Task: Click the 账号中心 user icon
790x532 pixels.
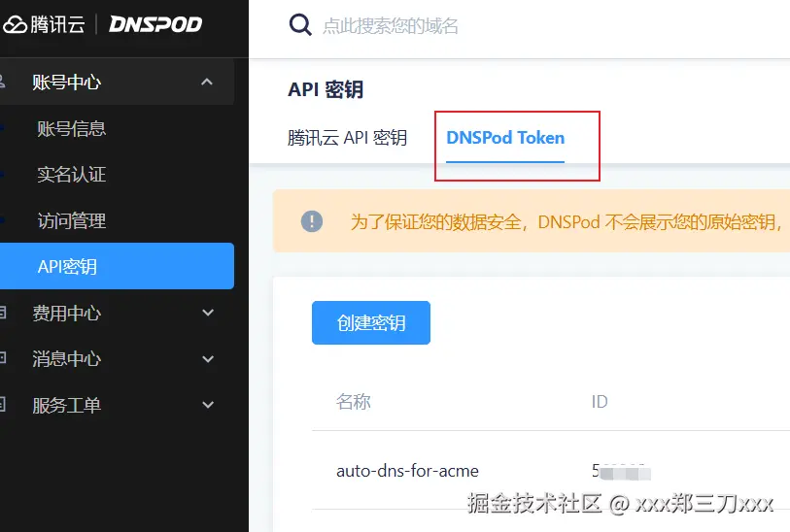Action: [3, 82]
